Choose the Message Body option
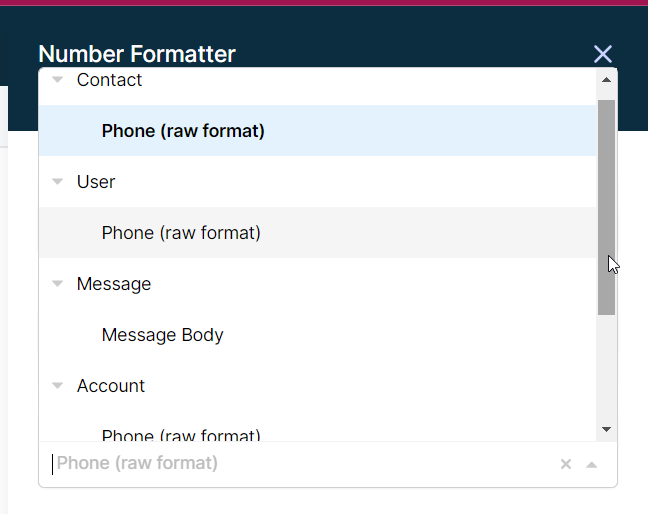Screen dimensions: 648x514 317,335
